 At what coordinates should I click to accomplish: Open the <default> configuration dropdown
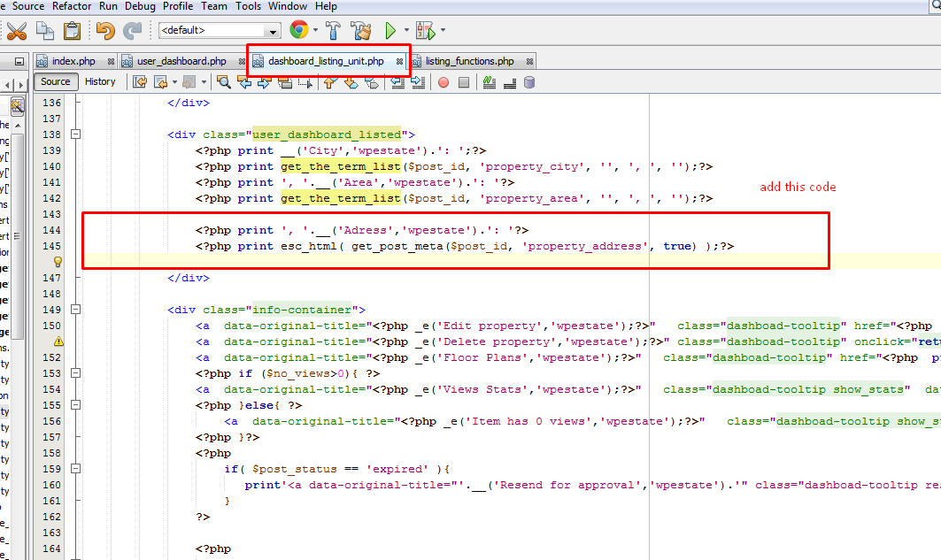point(273,31)
